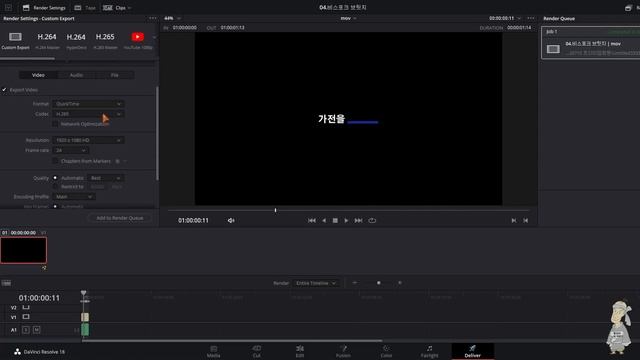Jump to last frame in viewer

(x=358, y=220)
